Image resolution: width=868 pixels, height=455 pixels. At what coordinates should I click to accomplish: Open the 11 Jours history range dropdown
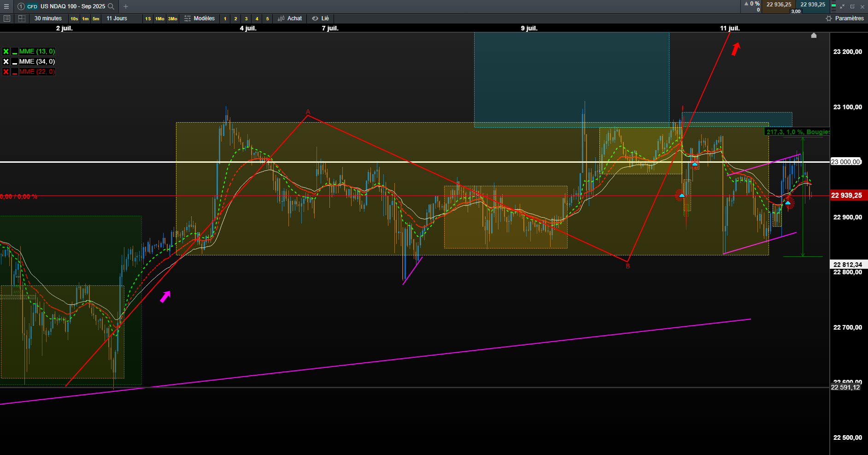tap(117, 18)
